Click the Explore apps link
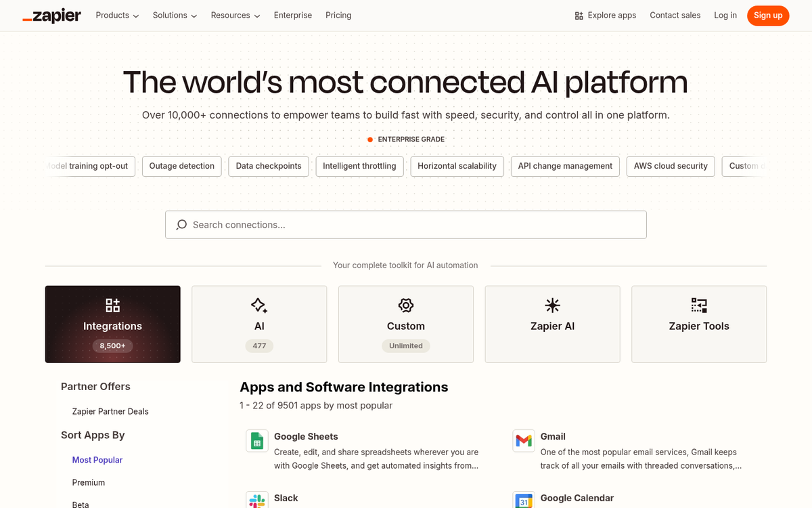Viewport: 812px width, 508px height. click(x=606, y=16)
